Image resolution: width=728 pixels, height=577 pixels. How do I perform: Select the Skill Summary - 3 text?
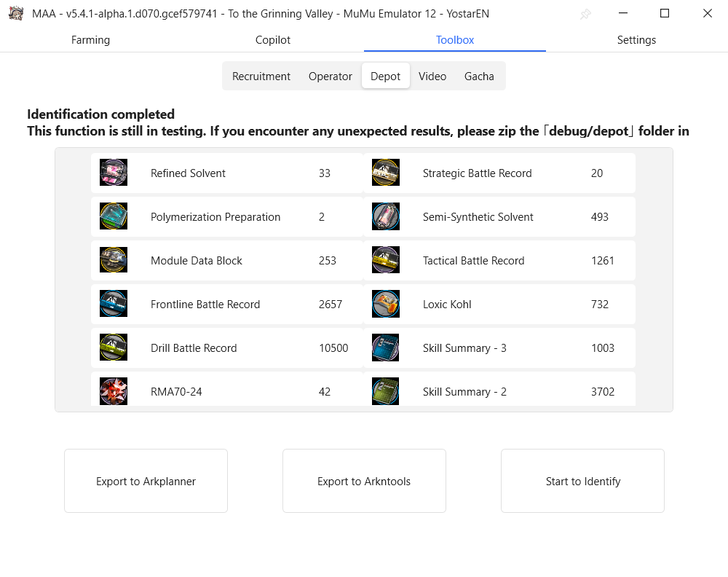point(464,348)
